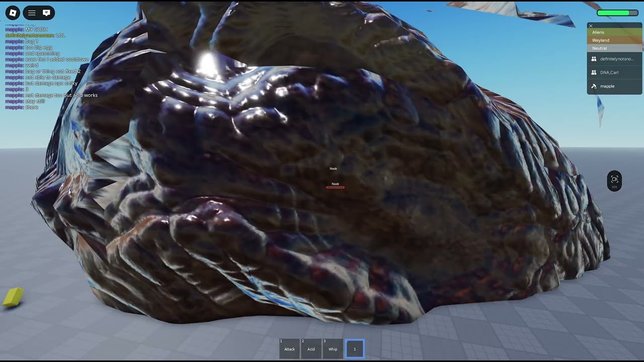Image resolution: width=644 pixels, height=362 pixels.
Task: Select player mapple in the player list
Action: tap(614, 86)
